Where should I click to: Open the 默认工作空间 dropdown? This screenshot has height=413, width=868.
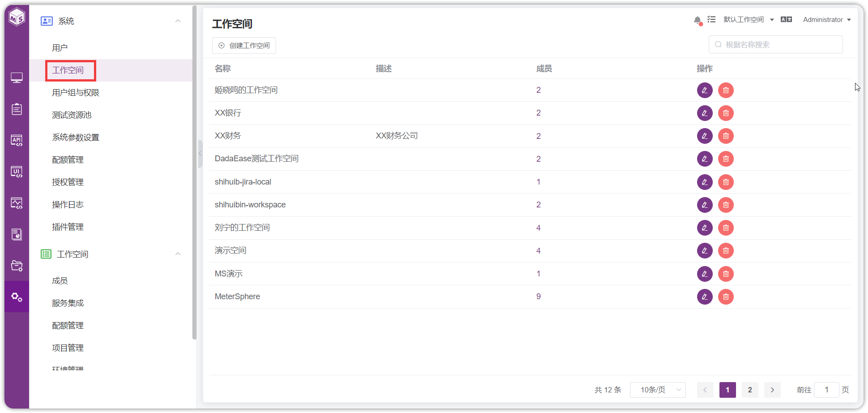coord(749,20)
